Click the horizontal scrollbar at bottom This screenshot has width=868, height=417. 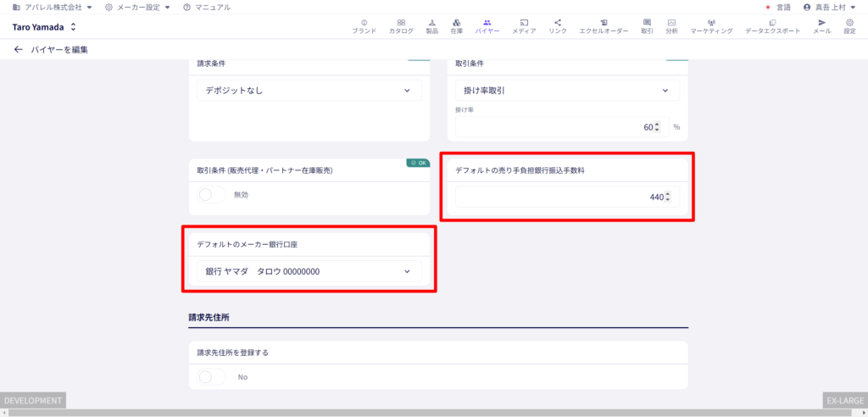pyautogui.click(x=428, y=413)
